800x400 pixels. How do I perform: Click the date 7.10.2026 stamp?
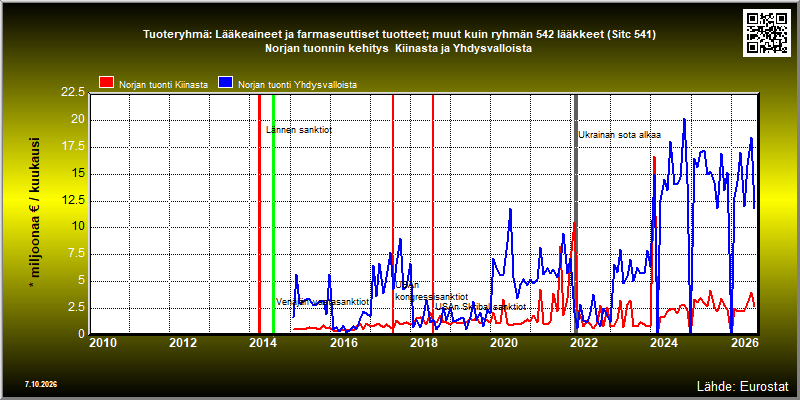[40, 384]
